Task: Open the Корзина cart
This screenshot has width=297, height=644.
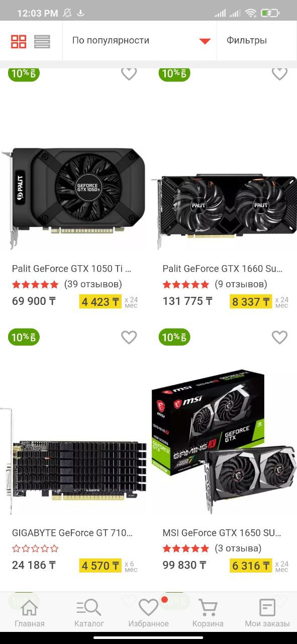Action: click(208, 613)
